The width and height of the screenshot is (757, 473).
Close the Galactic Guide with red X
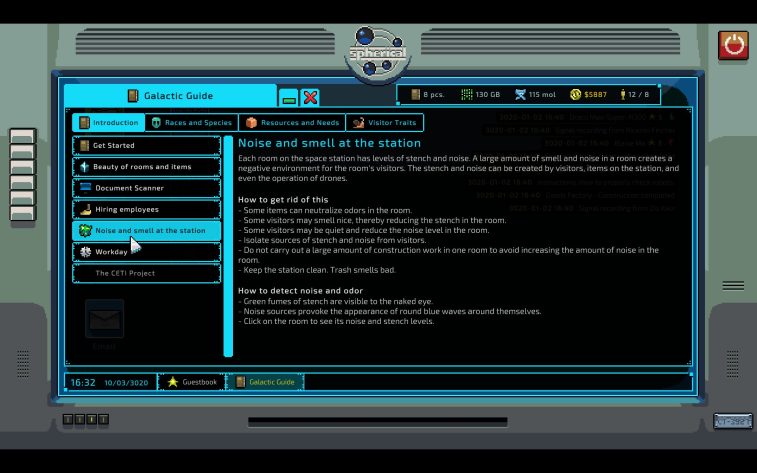click(x=310, y=98)
